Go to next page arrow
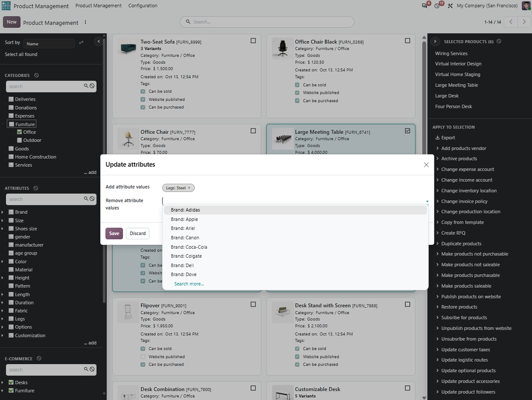 coord(524,22)
